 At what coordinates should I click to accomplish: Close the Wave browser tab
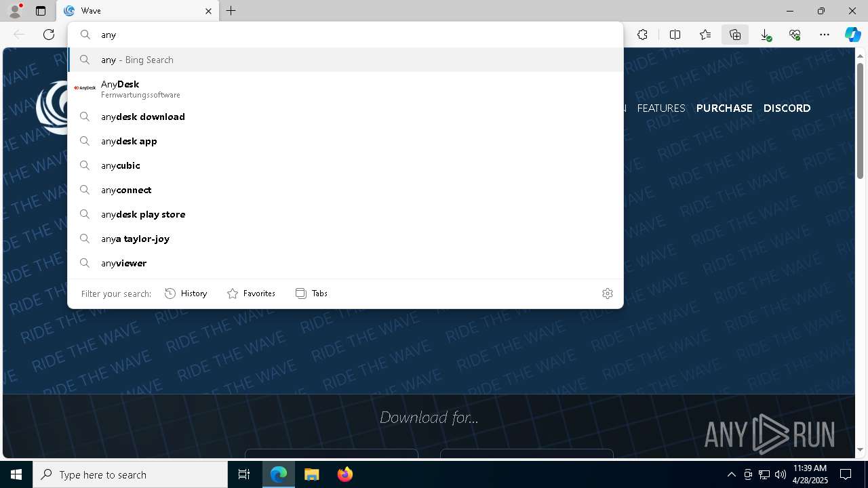click(208, 11)
